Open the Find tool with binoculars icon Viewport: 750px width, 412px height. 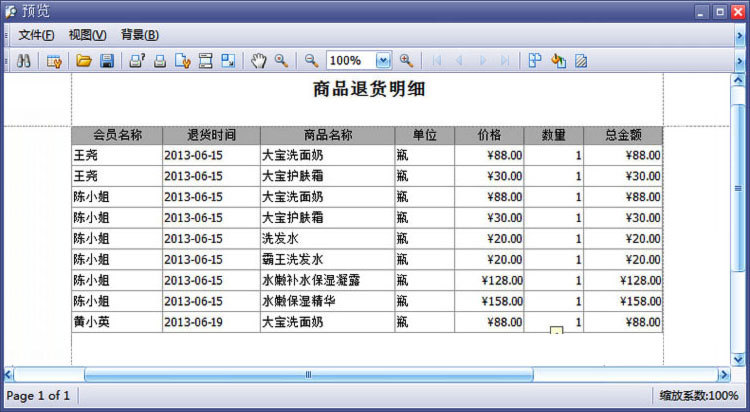click(x=23, y=61)
